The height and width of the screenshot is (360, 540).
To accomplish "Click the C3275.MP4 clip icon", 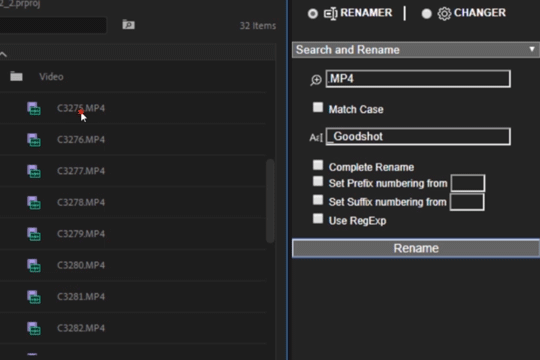I will (34, 109).
